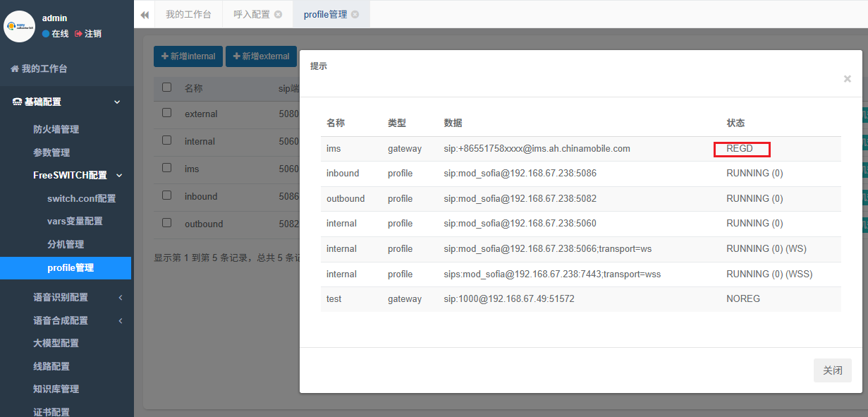Select profile管理 in sidebar

click(67, 267)
